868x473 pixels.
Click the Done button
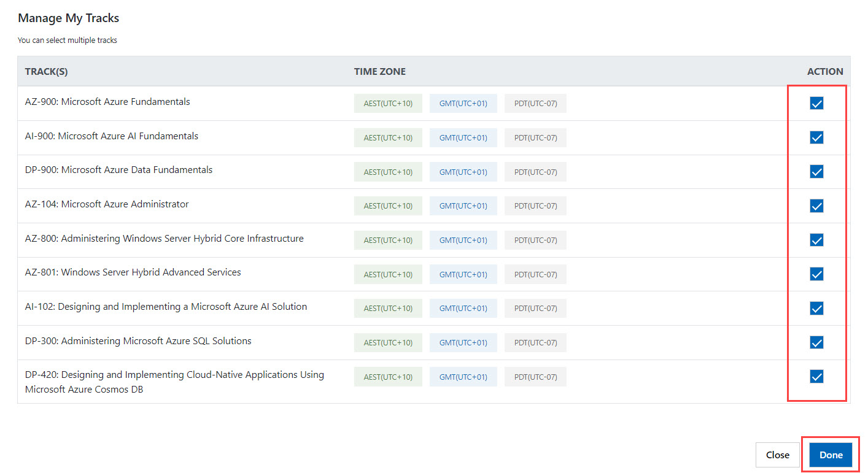pyautogui.click(x=831, y=455)
